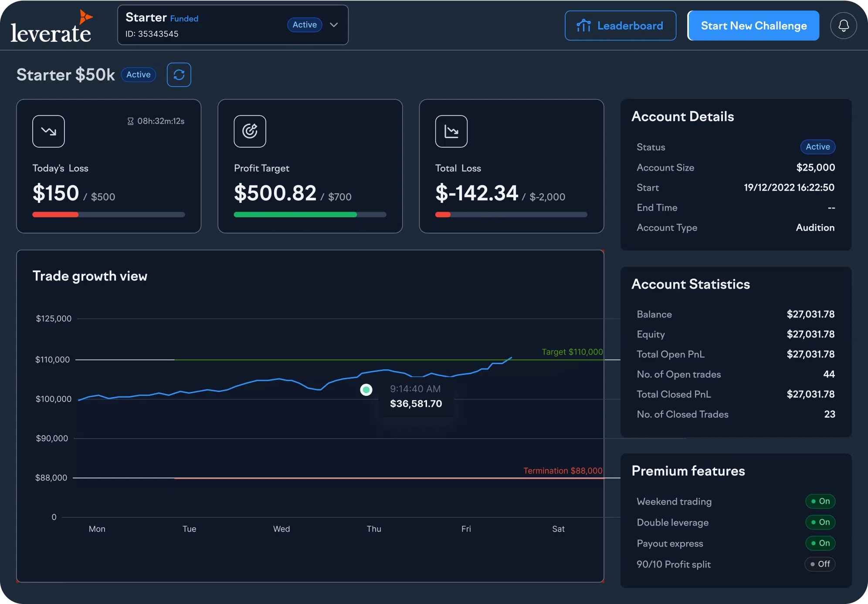Viewport: 868px width, 604px height.
Task: Click the chart data point marker
Action: point(366,389)
